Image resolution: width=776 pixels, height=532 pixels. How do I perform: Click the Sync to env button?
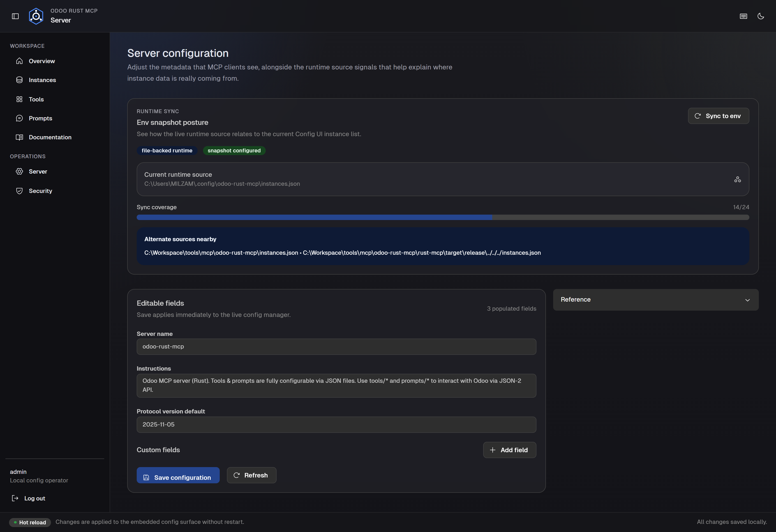coord(718,116)
